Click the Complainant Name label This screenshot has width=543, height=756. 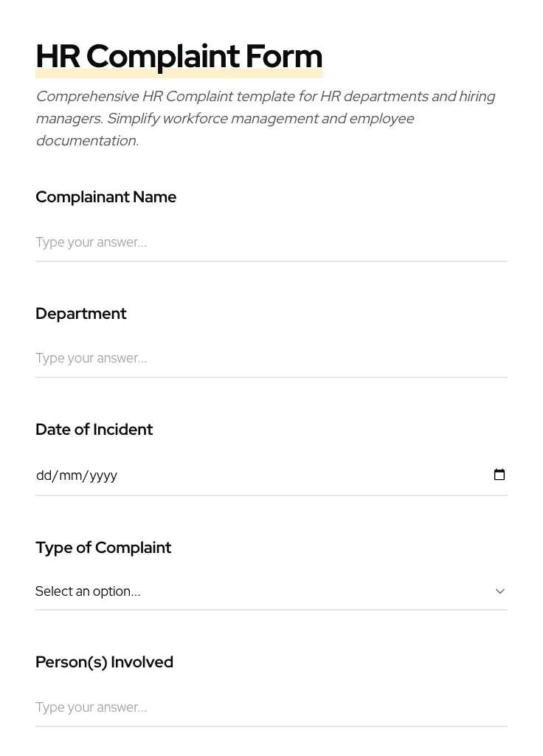pyautogui.click(x=106, y=197)
